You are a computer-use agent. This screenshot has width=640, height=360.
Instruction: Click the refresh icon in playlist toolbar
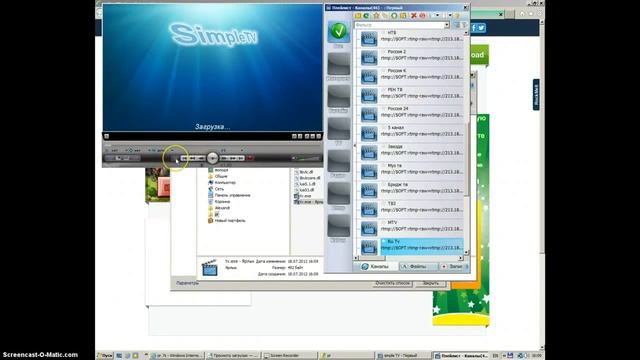click(x=366, y=16)
